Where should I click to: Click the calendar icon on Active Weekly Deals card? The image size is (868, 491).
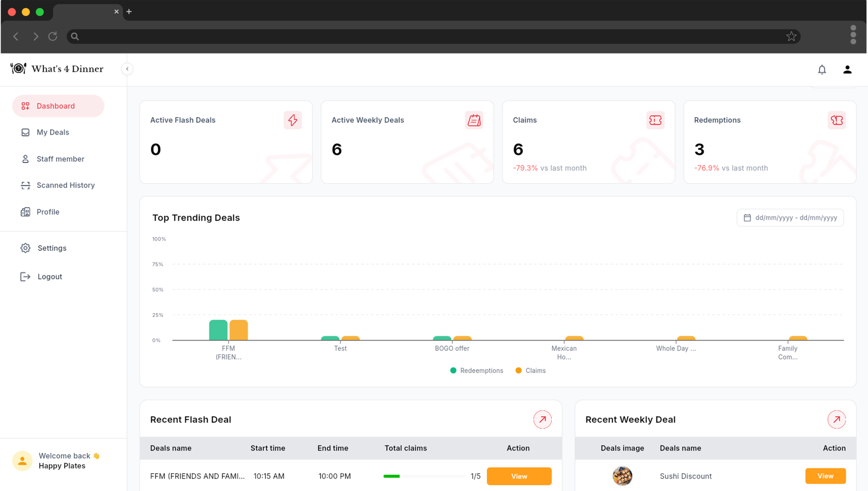click(x=474, y=120)
